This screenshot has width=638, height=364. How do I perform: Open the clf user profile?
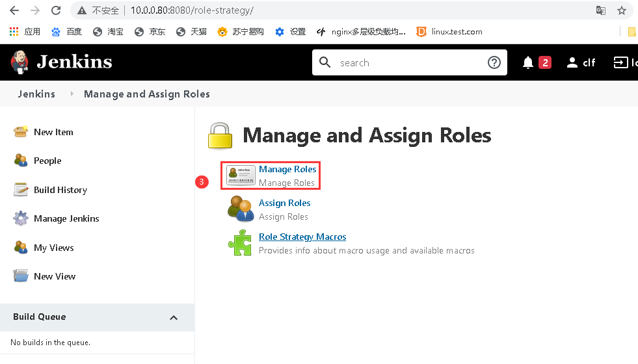[x=581, y=62]
